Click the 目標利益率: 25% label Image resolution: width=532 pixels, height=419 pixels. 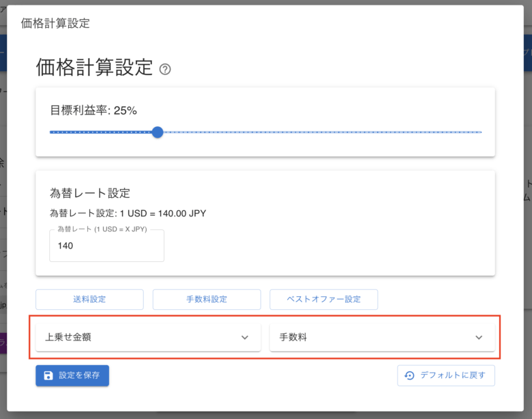pyautogui.click(x=93, y=110)
